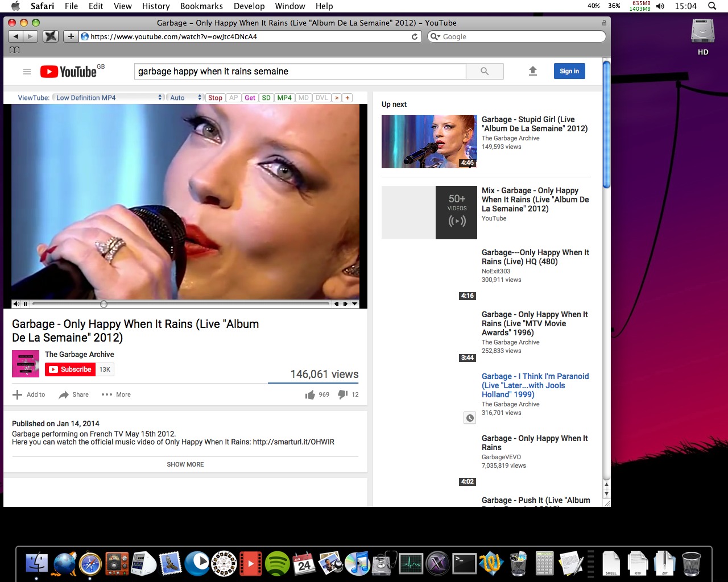728x582 pixels.
Task: Subscribe to The Garbage Archive
Action: click(x=70, y=369)
